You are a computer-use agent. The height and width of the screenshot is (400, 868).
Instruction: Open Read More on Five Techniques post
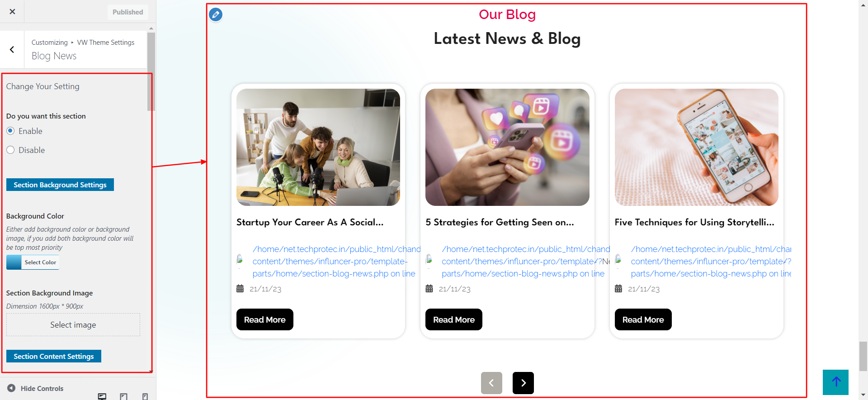point(643,319)
